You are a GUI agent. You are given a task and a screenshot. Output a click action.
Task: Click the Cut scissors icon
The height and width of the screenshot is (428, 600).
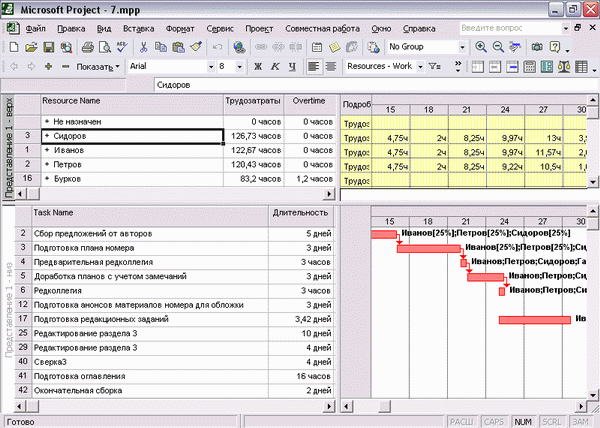point(143,47)
